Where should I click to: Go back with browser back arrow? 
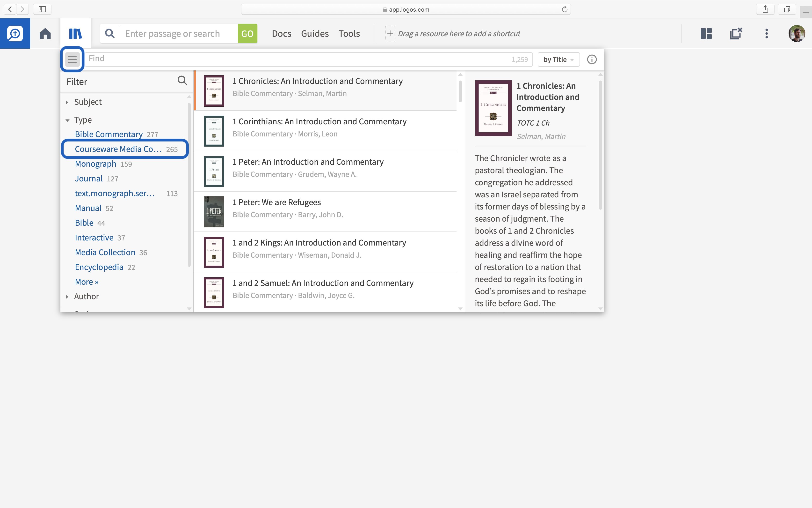tap(10, 9)
